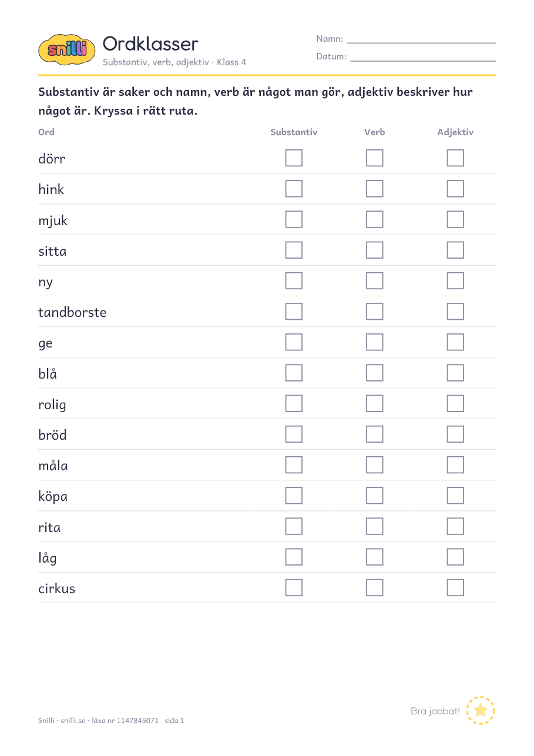Check the Substantiv box for dörr
Viewport: 534px width, 756px height.
(294, 158)
